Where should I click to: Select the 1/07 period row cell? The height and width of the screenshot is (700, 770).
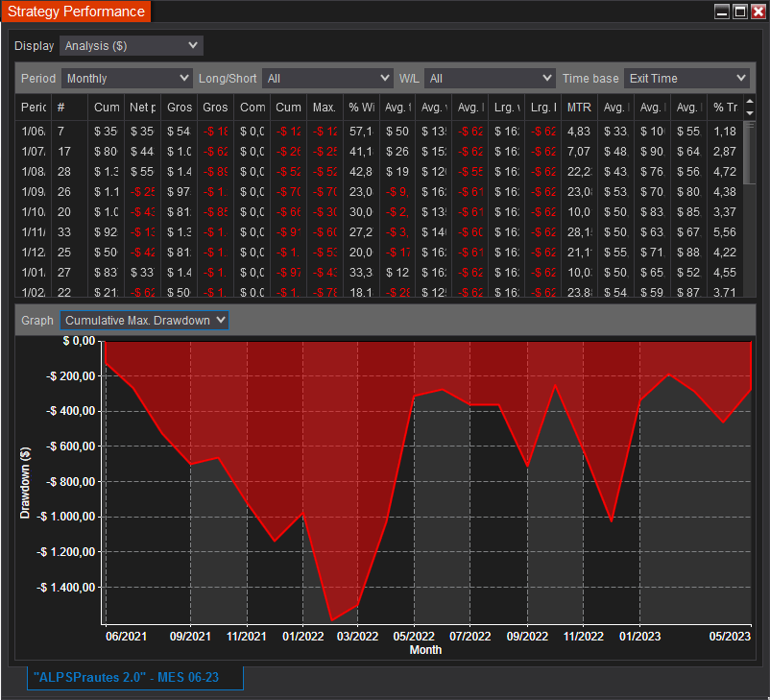point(34,152)
